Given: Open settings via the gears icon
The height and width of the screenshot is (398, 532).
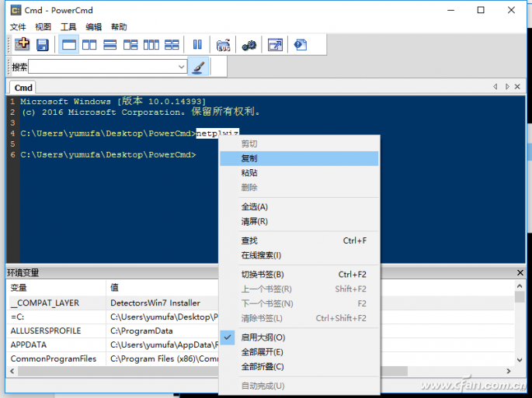Looking at the screenshot, I should point(249,45).
